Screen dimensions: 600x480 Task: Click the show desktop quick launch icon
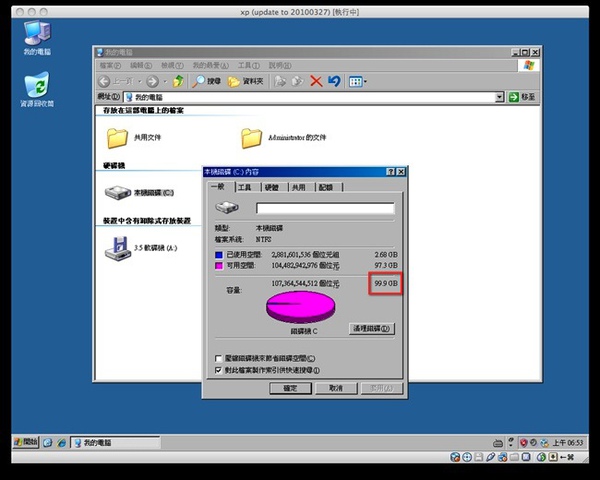pos(47,443)
